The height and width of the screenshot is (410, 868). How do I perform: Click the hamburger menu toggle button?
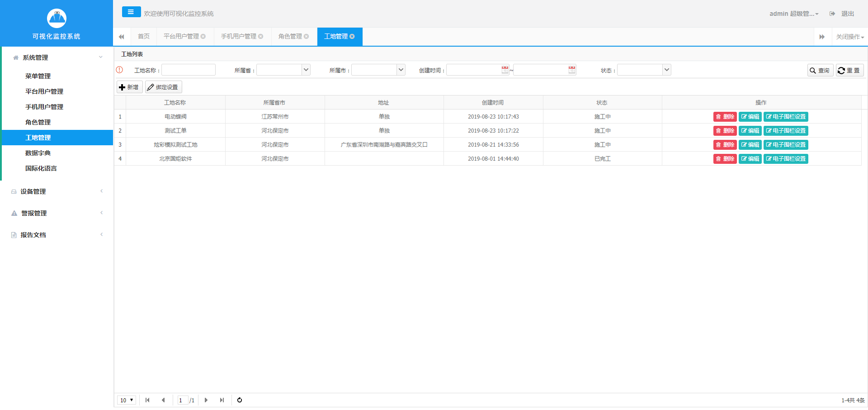(131, 12)
